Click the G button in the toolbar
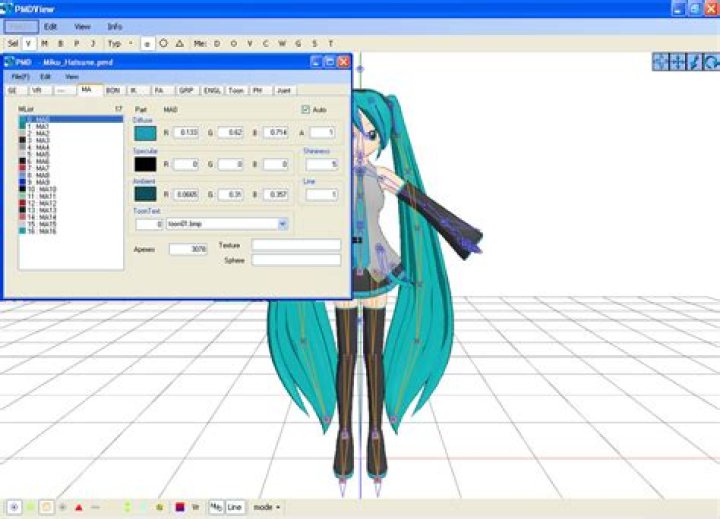720x519 pixels. 298,44
